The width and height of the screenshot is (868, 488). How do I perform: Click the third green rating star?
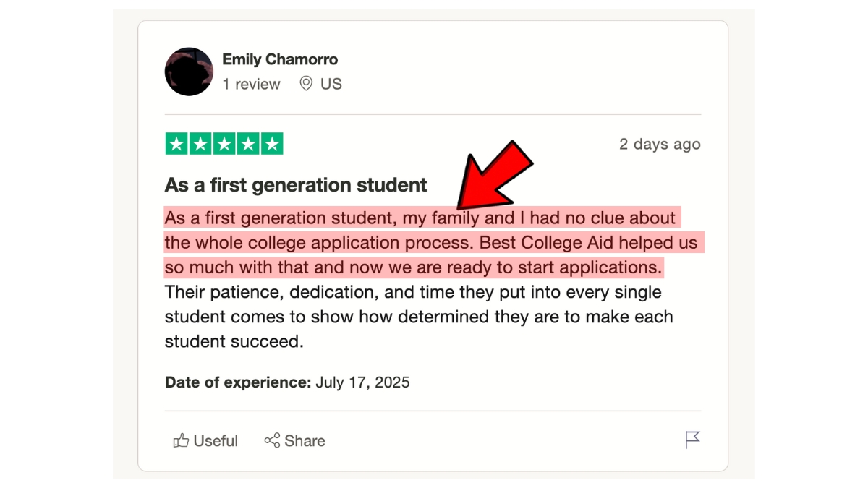[x=224, y=144]
